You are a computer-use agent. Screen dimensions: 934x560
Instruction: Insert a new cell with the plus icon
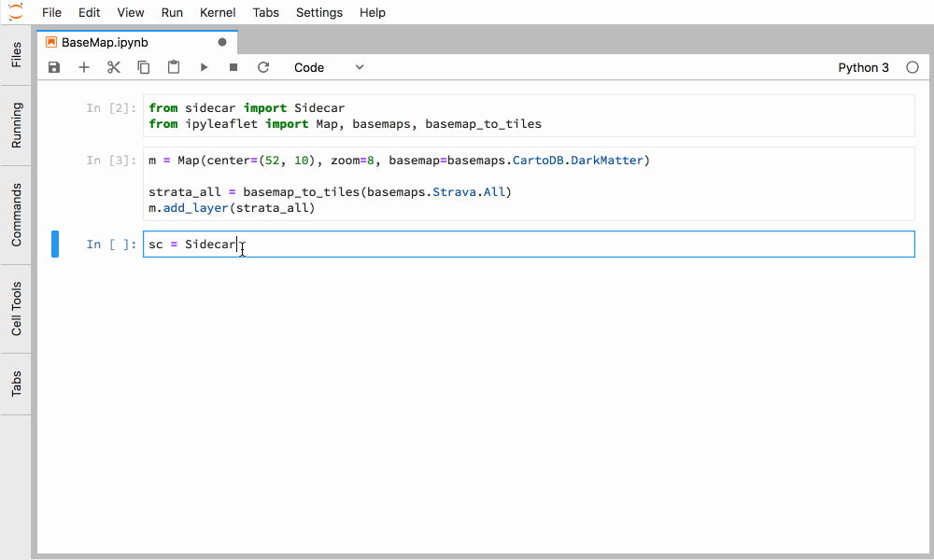coord(84,67)
